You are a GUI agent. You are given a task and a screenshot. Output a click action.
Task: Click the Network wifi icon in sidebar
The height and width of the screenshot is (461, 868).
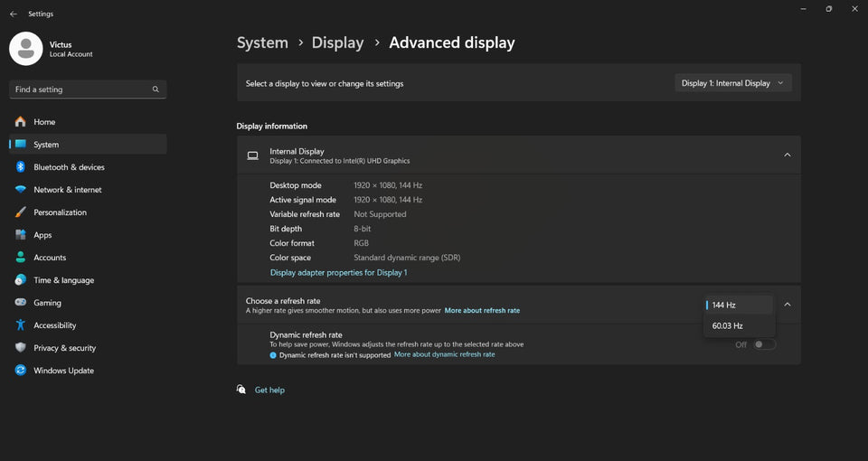(x=21, y=190)
